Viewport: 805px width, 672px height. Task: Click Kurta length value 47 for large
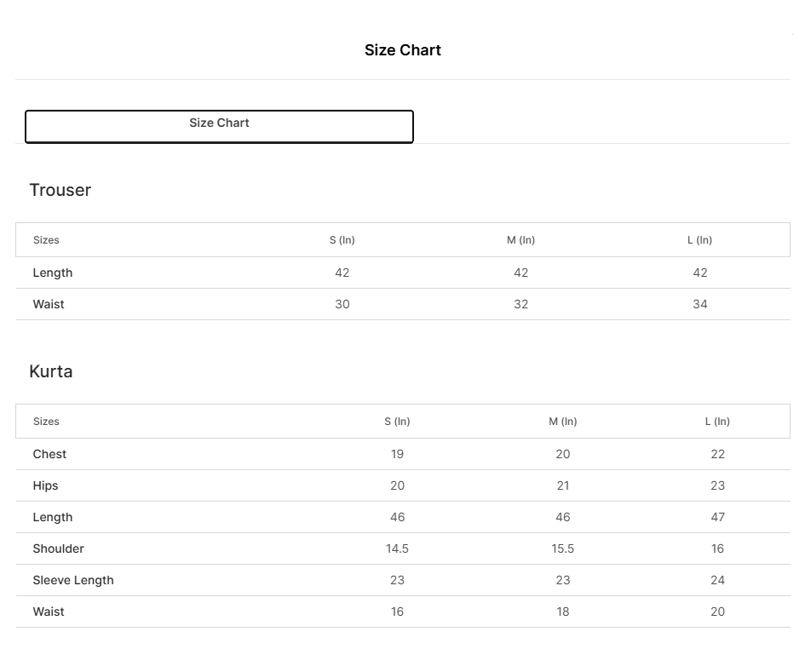tap(717, 517)
